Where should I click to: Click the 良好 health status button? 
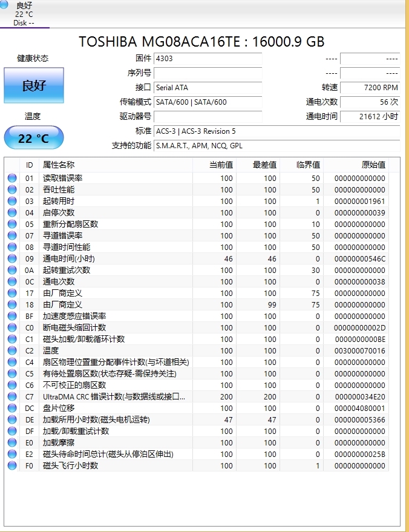coord(34,85)
